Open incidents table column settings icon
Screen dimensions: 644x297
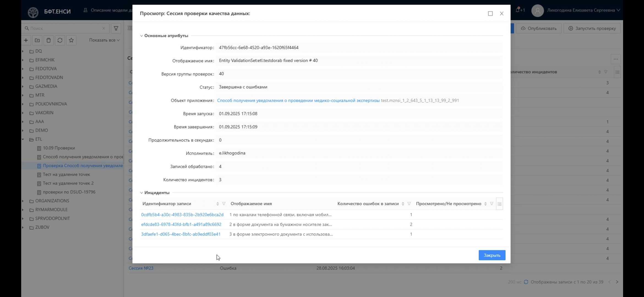coord(500,204)
